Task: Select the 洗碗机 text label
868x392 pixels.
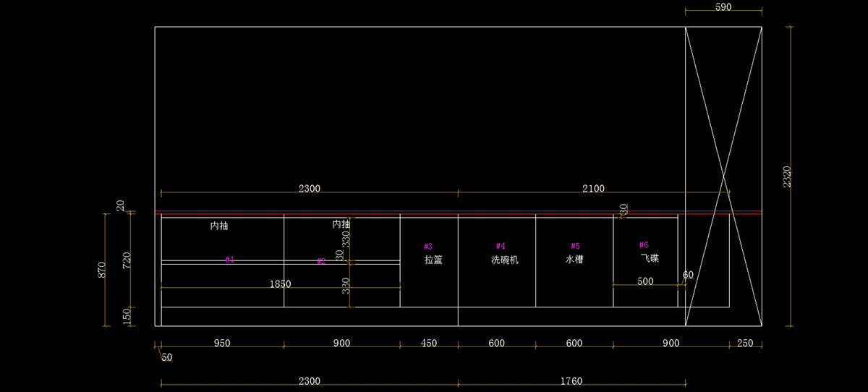Action: (504, 260)
